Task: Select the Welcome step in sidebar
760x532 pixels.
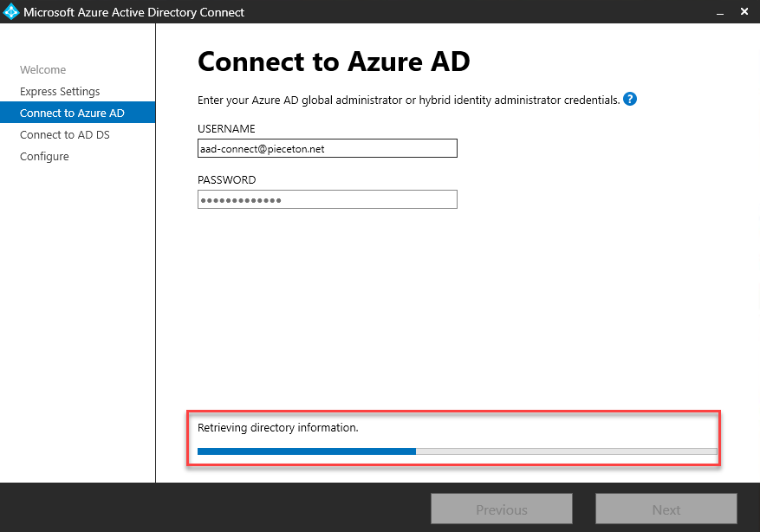Action: pyautogui.click(x=42, y=70)
